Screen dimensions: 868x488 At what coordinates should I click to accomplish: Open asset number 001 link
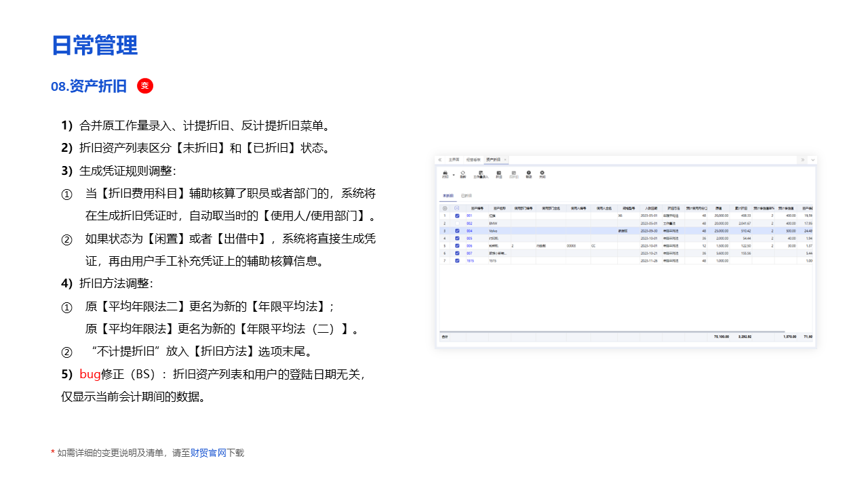[469, 216]
